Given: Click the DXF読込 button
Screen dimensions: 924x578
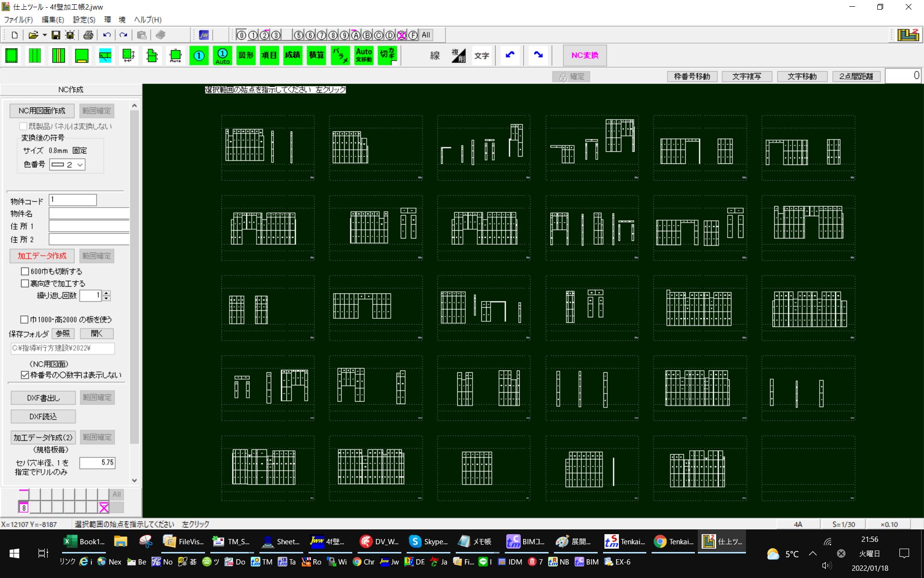Looking at the screenshot, I should click(43, 417).
